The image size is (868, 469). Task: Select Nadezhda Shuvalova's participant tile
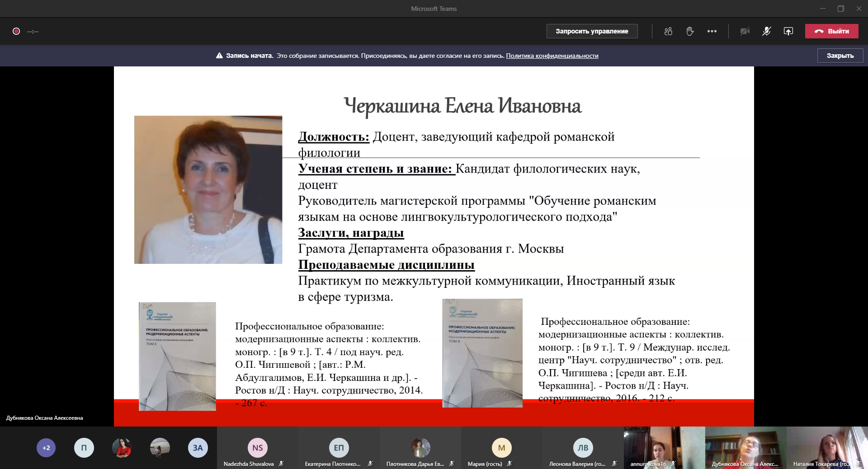coord(257,448)
